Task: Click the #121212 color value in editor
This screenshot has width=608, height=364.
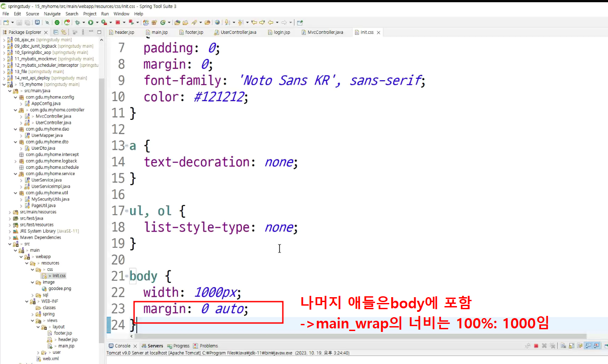Action: 219,97
